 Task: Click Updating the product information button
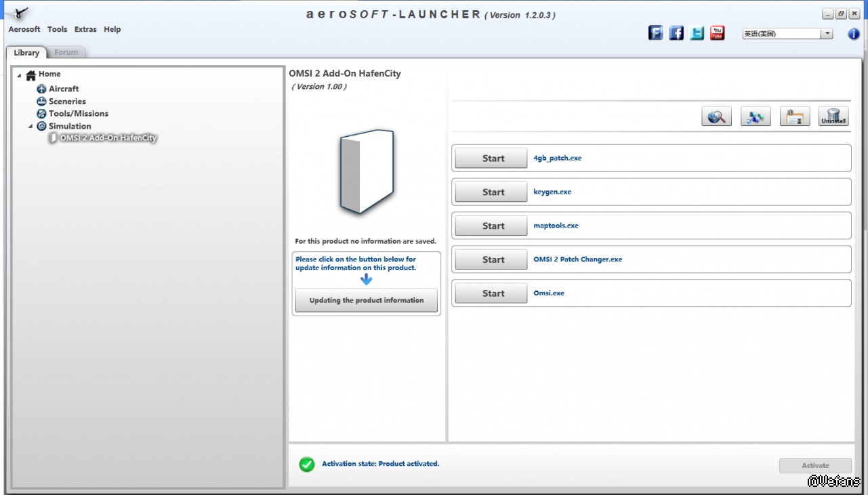coord(367,301)
